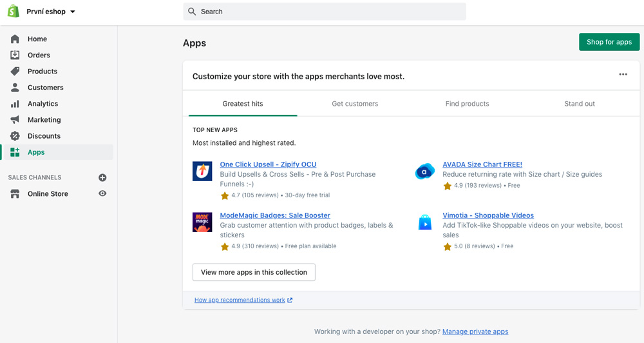The image size is (644, 343).
Task: Open Customers in sidebar
Action: click(46, 87)
